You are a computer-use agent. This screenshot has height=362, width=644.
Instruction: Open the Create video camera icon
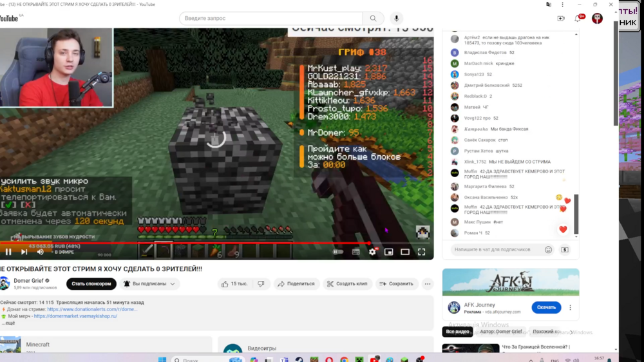pyautogui.click(x=561, y=19)
